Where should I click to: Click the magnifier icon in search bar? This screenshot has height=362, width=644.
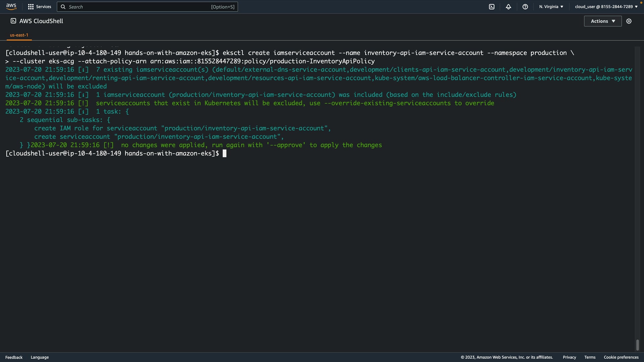[63, 7]
